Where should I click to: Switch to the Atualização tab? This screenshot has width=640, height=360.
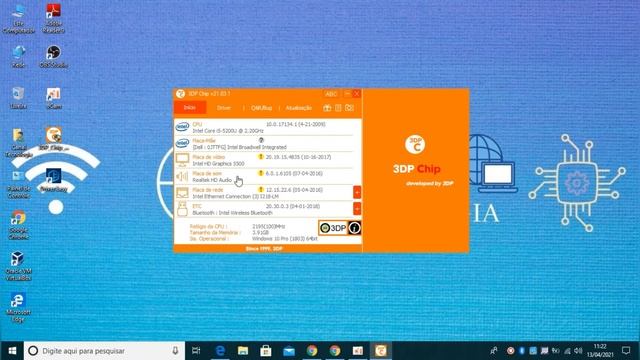298,108
